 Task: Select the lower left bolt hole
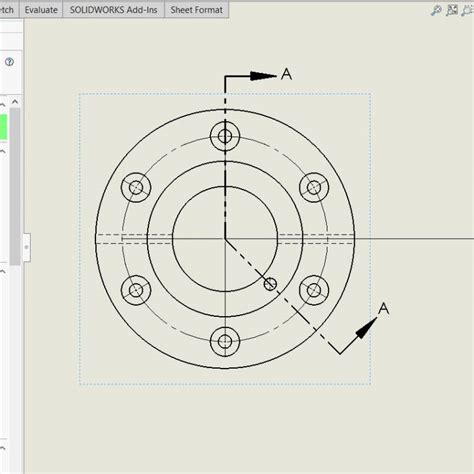pos(136,290)
